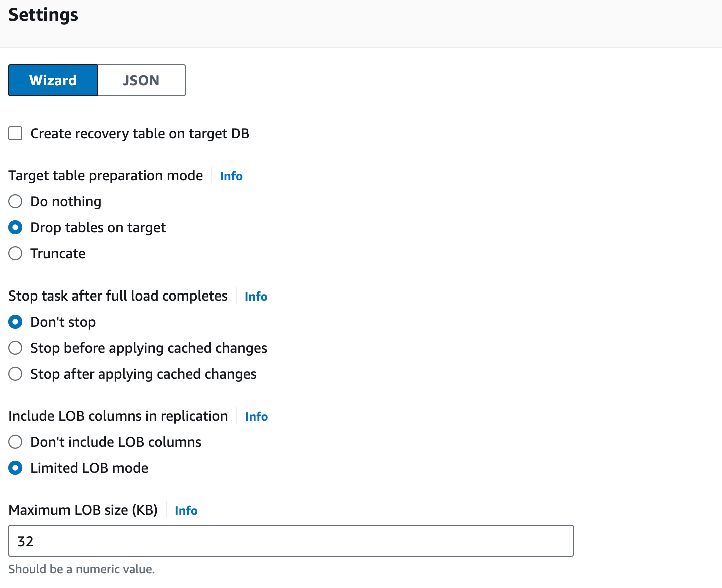Click the 'Should be a numeric value' message
Image resolution: width=722 pixels, height=588 pixels.
pos(82,569)
